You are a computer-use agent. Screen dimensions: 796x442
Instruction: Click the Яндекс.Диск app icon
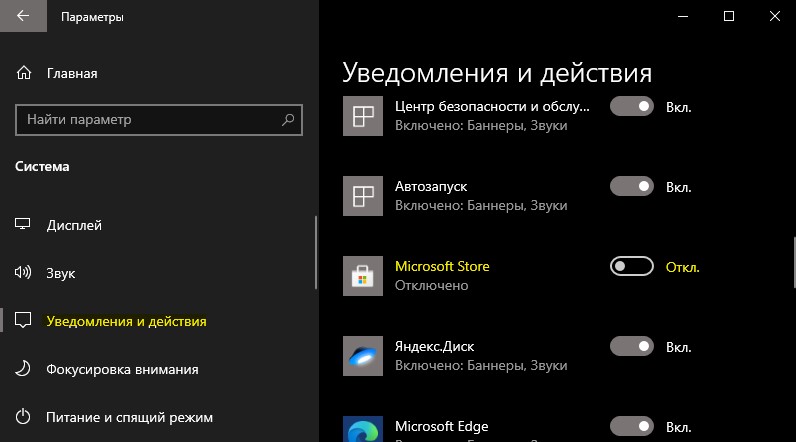[x=363, y=356]
